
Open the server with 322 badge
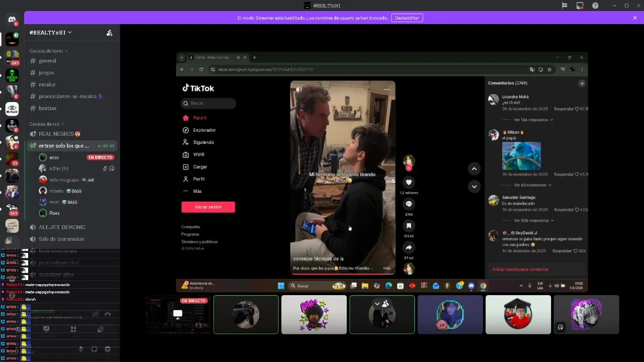click(12, 209)
